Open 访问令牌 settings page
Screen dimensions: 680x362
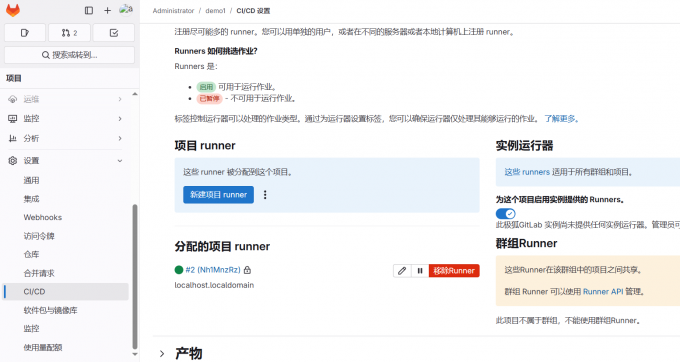tap(39, 236)
